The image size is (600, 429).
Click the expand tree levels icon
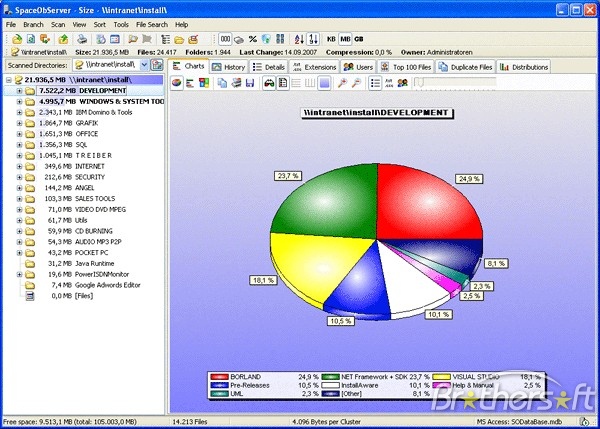(x=165, y=39)
